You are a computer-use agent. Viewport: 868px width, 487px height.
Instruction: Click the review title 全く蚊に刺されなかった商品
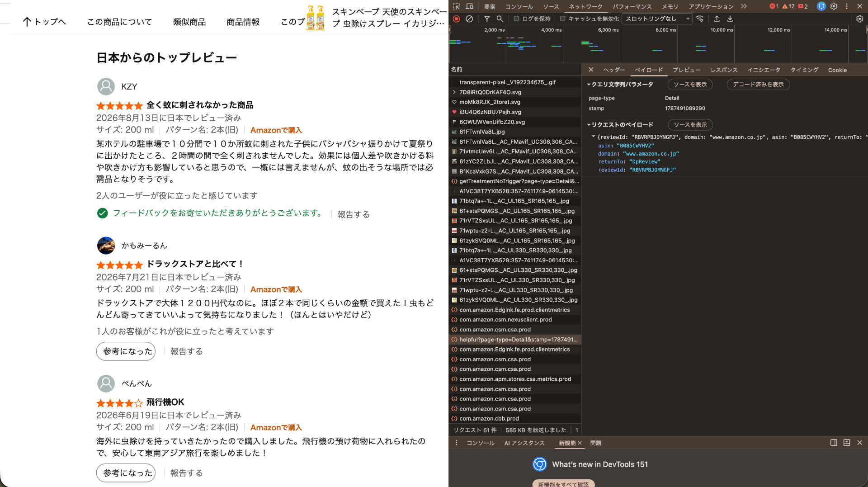coord(200,105)
